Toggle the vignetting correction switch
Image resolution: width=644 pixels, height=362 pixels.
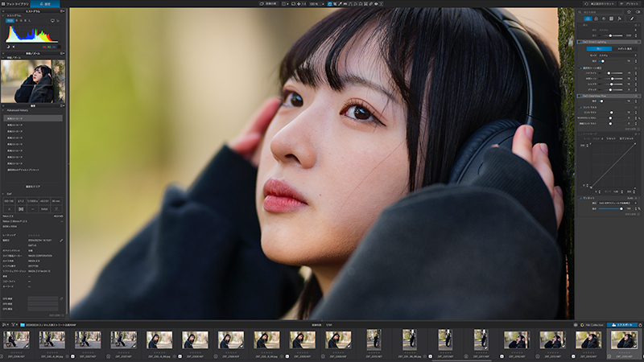(580, 198)
